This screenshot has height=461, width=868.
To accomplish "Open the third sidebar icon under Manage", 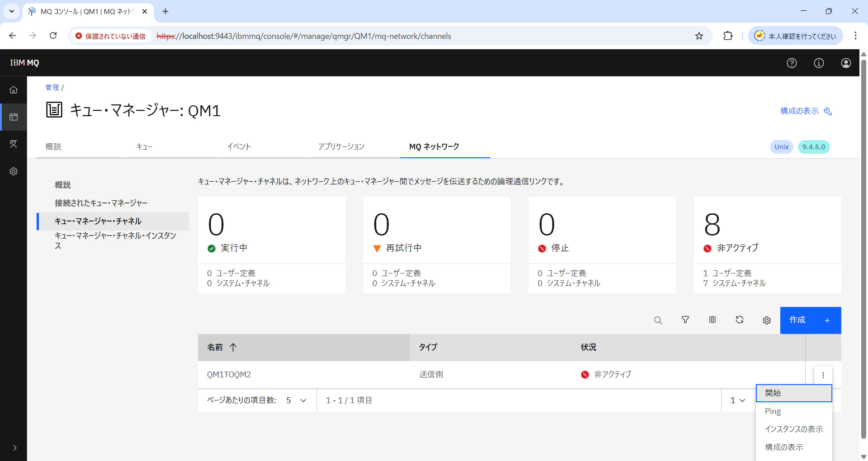I will point(14,144).
